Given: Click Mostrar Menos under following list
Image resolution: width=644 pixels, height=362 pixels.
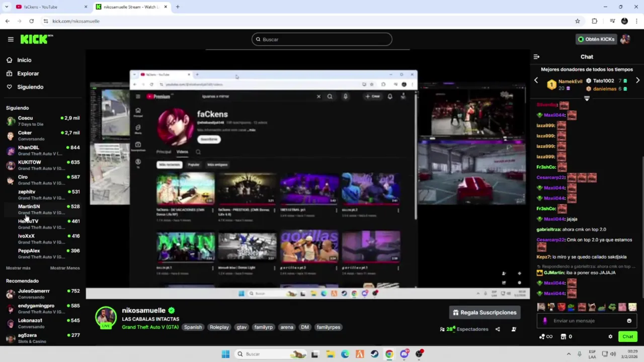Looking at the screenshot, I should pyautogui.click(x=65, y=268).
